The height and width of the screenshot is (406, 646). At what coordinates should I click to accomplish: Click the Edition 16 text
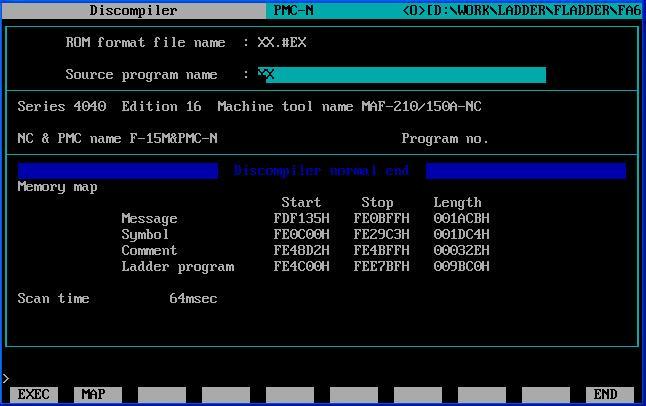tap(162, 107)
